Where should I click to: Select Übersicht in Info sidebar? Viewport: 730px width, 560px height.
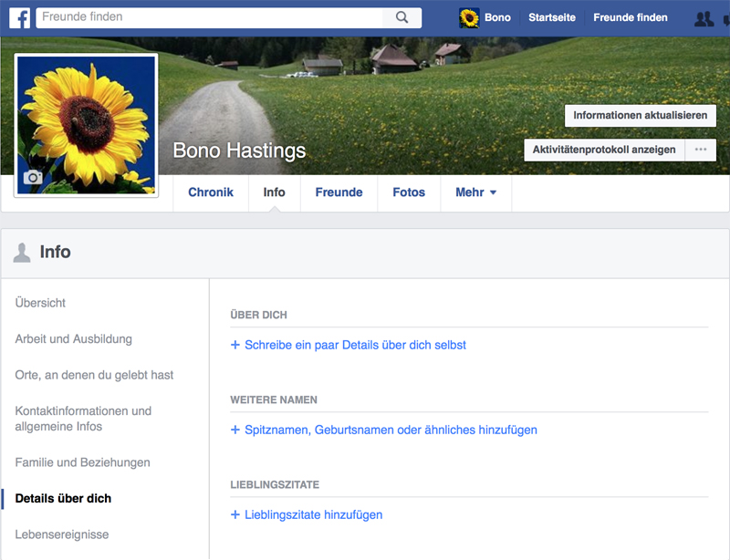point(40,303)
